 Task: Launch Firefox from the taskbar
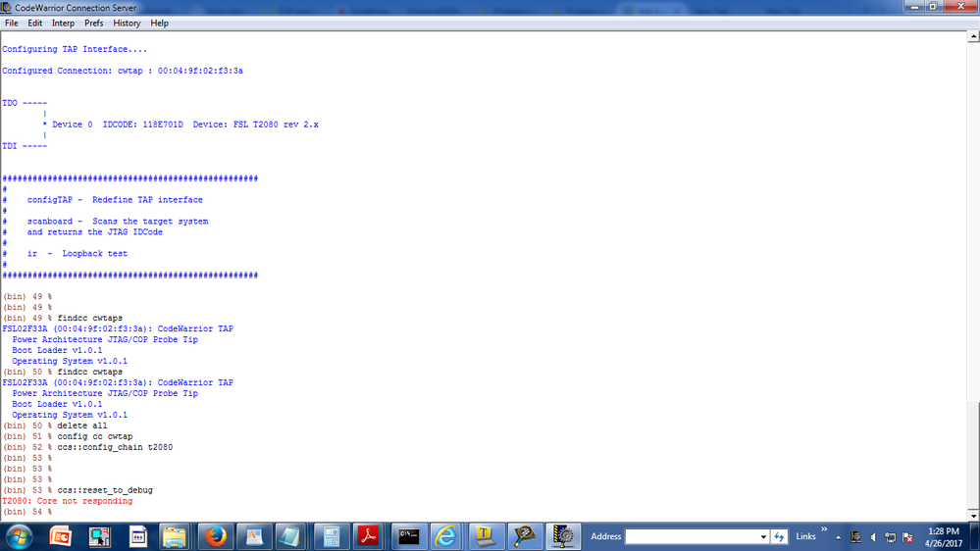tap(215, 536)
